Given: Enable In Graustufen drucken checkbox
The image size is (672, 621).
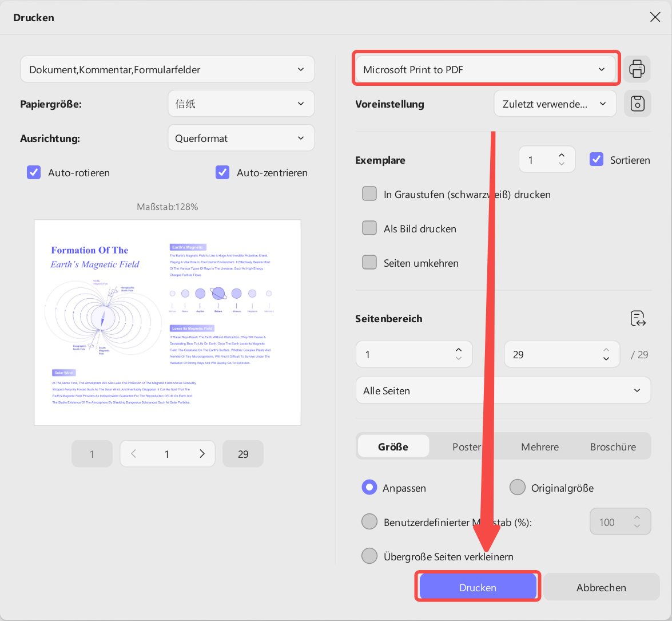Looking at the screenshot, I should [369, 194].
